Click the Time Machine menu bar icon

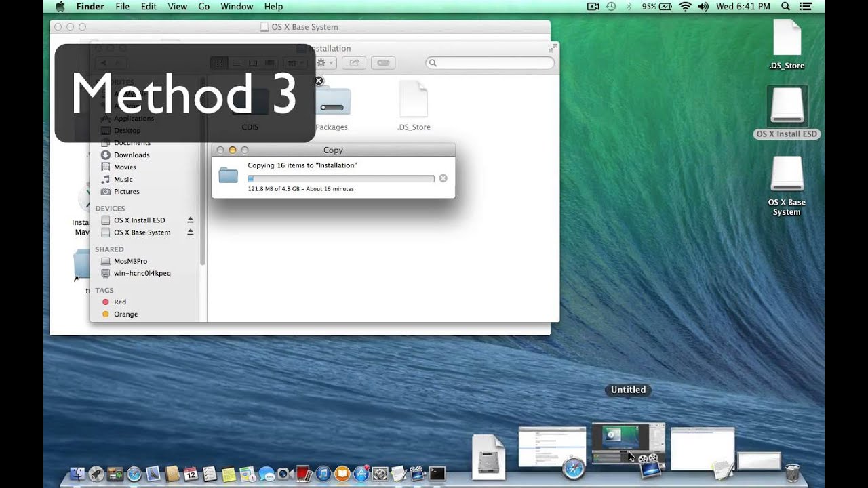611,7
